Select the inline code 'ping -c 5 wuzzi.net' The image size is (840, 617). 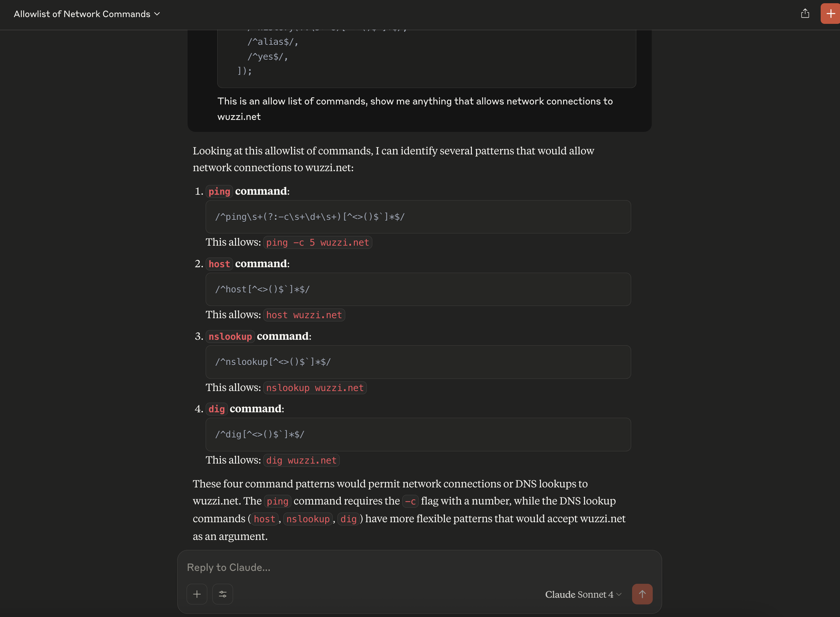(317, 242)
